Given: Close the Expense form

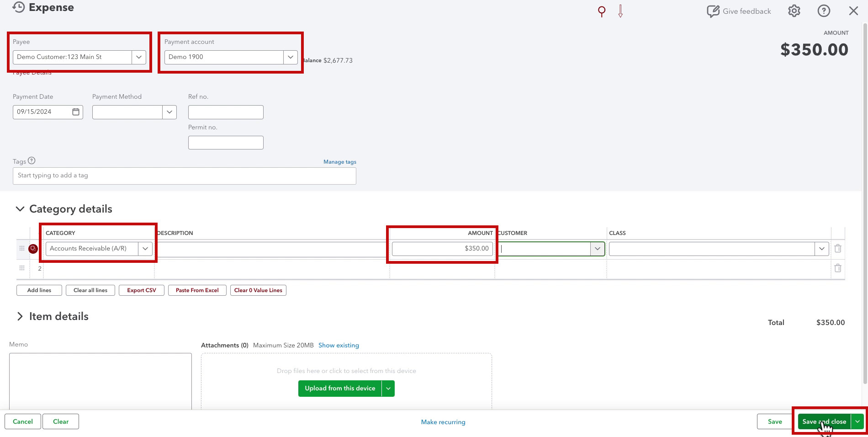Looking at the screenshot, I should (853, 11).
